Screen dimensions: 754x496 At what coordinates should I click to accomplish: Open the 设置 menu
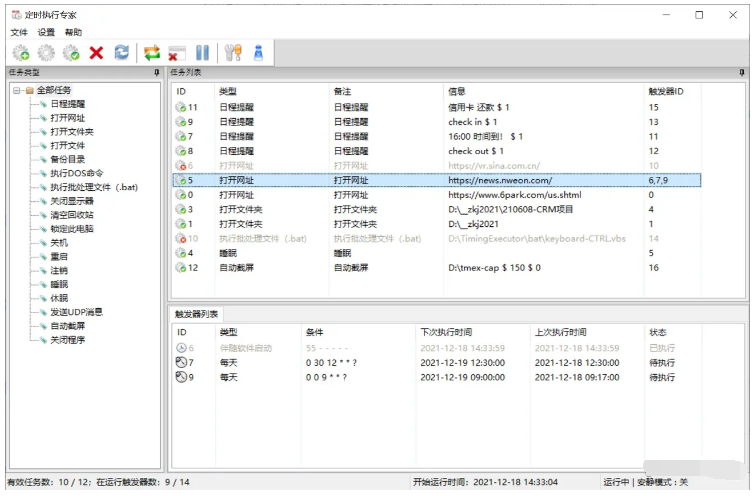46,32
